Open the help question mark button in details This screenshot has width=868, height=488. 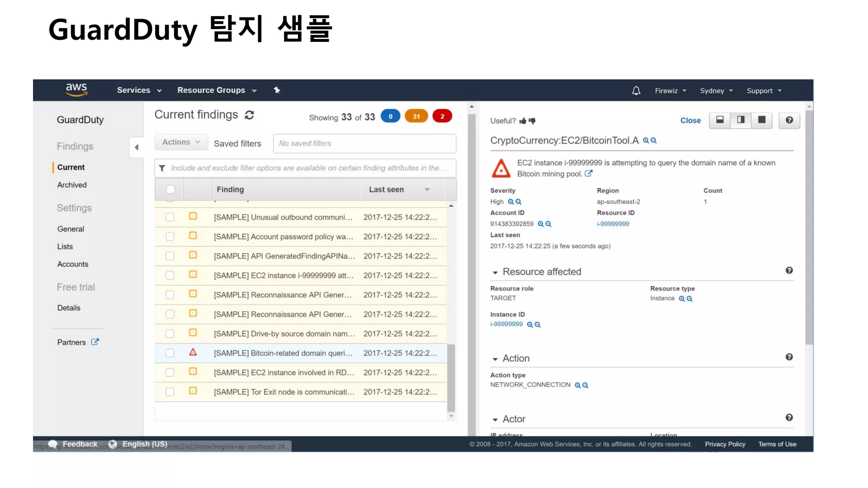click(789, 120)
